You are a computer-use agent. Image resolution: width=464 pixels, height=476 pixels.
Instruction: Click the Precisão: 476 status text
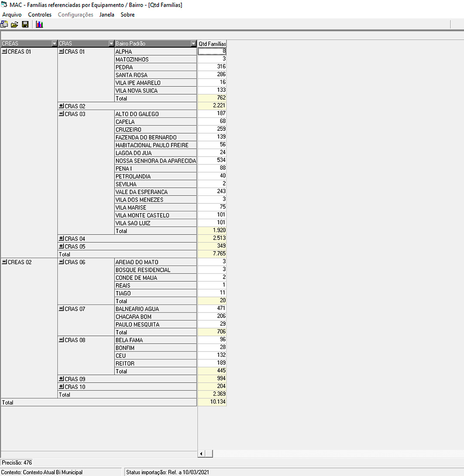coord(17,462)
